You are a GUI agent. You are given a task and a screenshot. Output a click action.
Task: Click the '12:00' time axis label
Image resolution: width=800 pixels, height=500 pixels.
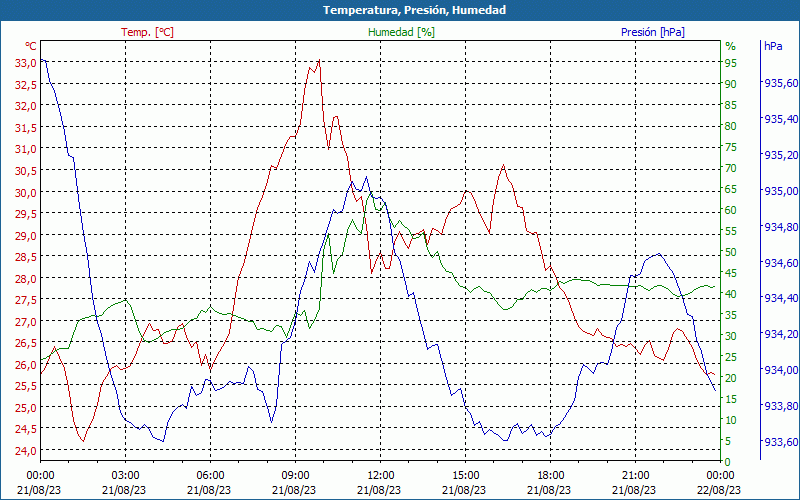[381, 477]
